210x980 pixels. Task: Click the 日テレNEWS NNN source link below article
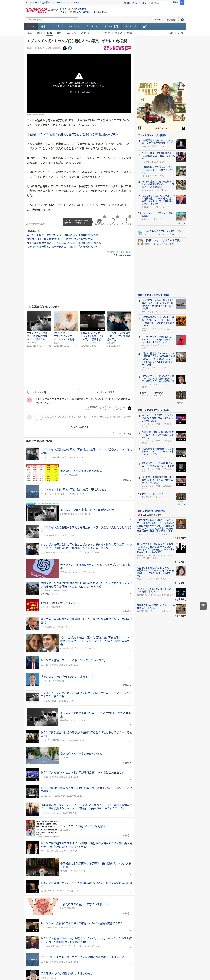click(x=122, y=255)
